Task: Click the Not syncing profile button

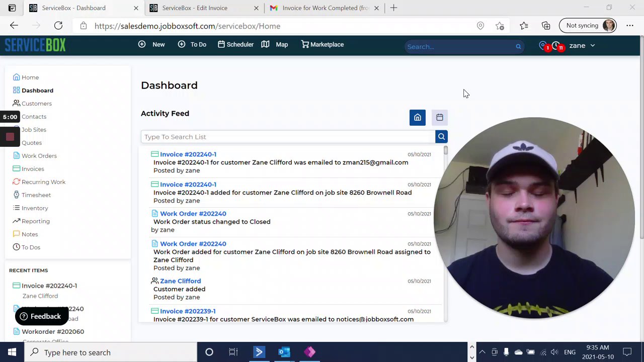Action: (x=587, y=26)
